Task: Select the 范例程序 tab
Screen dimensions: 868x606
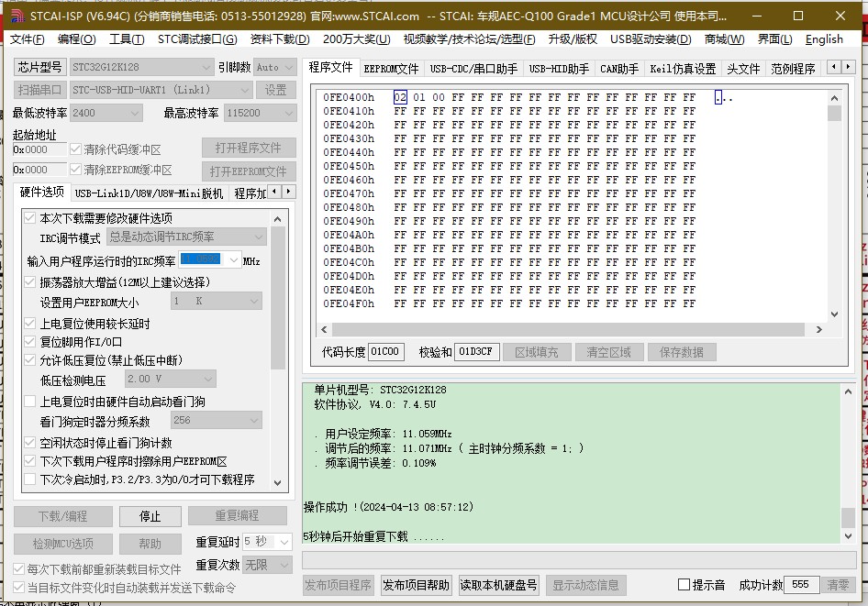Action: coord(793,69)
